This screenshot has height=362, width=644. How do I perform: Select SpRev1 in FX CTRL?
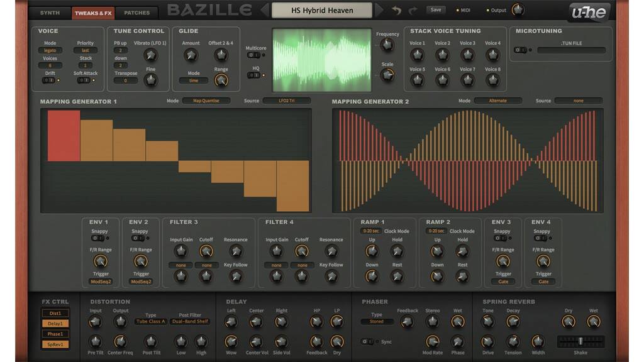pos(55,344)
